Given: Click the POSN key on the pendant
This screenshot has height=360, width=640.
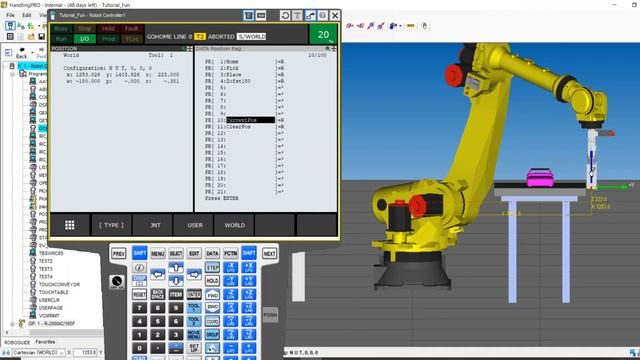Looking at the screenshot, I should [x=270, y=315].
